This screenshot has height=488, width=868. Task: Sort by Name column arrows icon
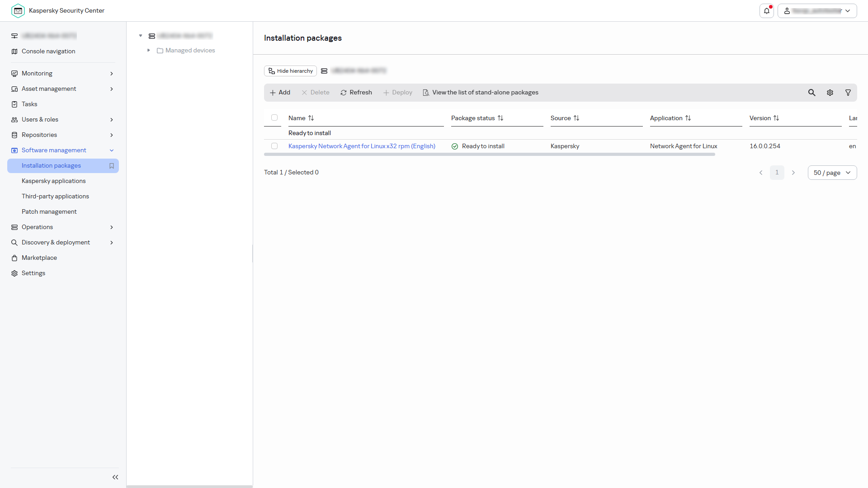(311, 118)
